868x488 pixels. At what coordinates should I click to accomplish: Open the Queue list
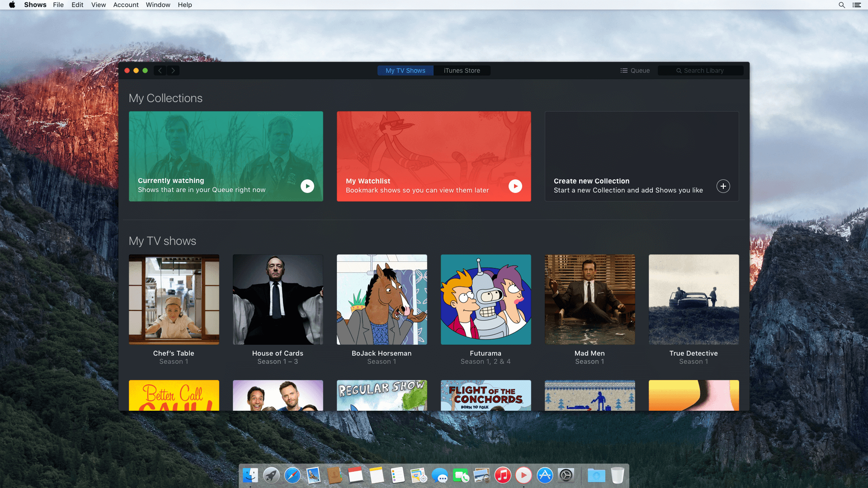coord(635,70)
